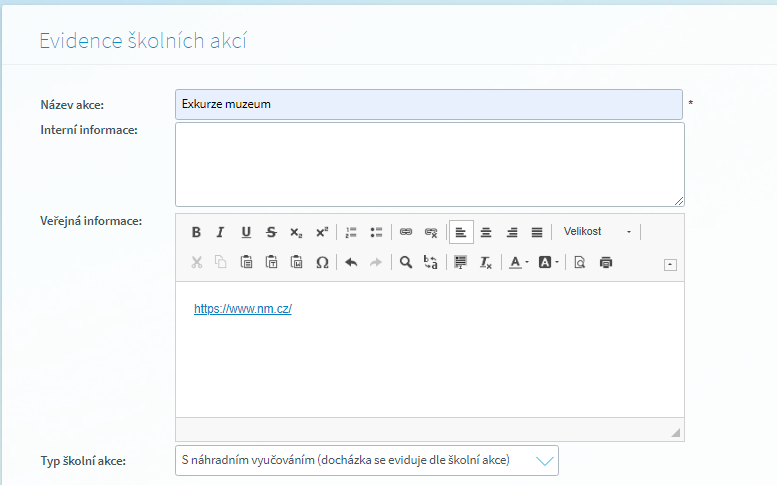Toggle bold formatting in the editor

pyautogui.click(x=196, y=232)
